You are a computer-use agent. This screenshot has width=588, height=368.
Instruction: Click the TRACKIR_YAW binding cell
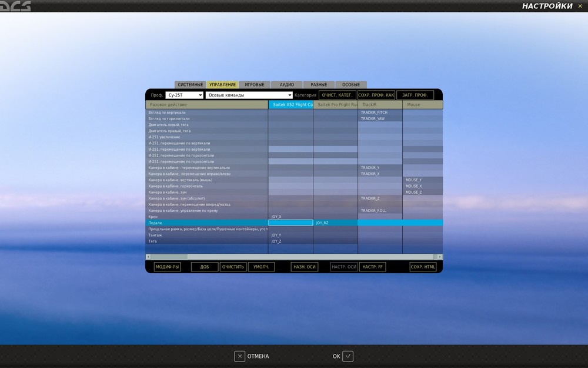(380, 119)
